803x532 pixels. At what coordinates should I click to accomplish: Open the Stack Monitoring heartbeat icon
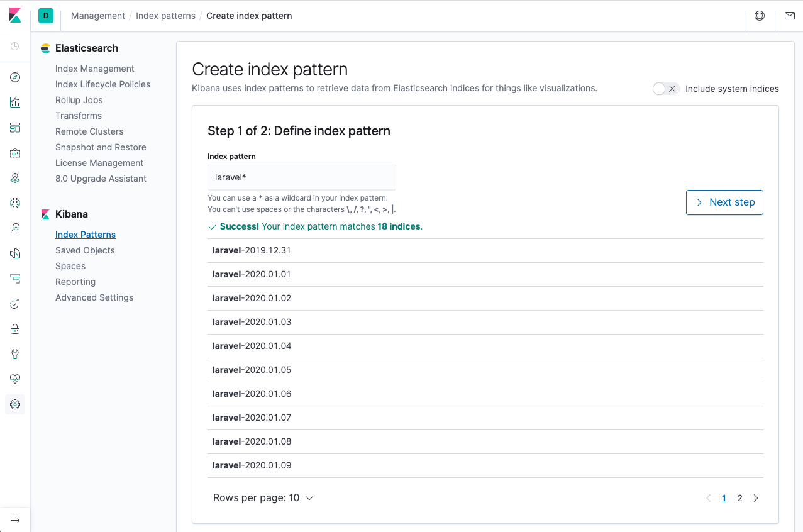click(15, 379)
